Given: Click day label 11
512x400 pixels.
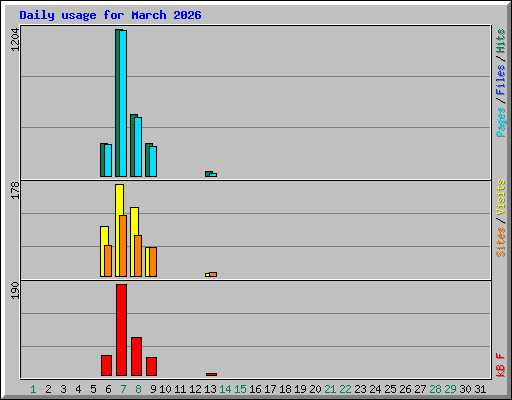Looking at the screenshot, I should pyautogui.click(x=180, y=389).
